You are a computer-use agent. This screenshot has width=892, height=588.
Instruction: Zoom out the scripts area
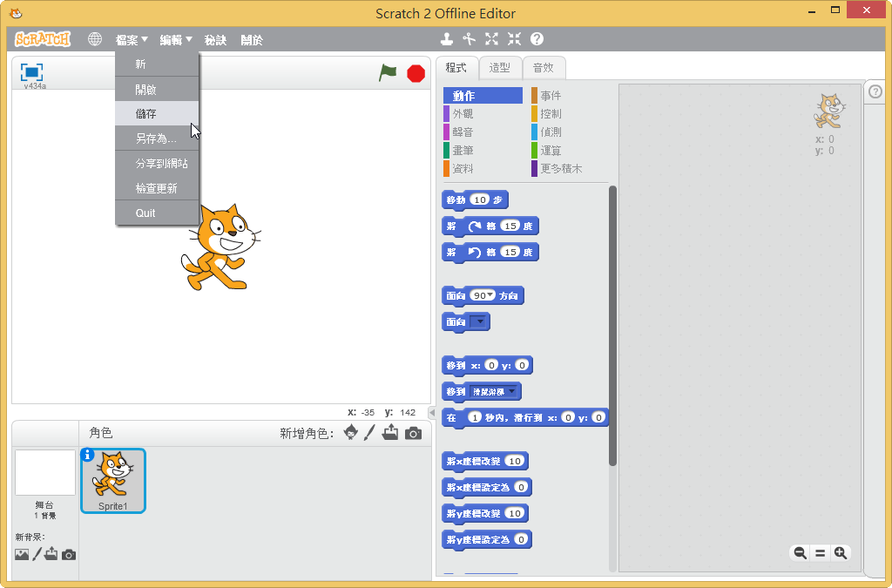pyautogui.click(x=800, y=553)
